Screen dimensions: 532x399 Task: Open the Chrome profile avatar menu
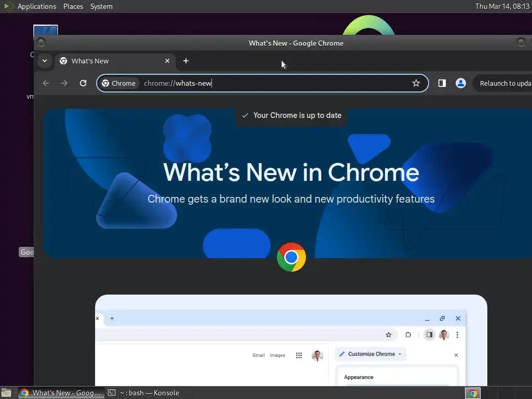pos(460,83)
